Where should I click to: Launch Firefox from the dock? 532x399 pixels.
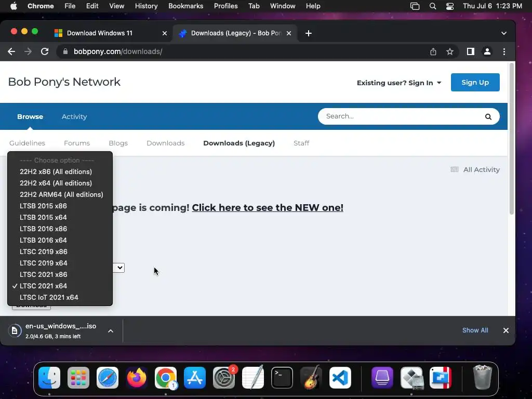(137, 378)
